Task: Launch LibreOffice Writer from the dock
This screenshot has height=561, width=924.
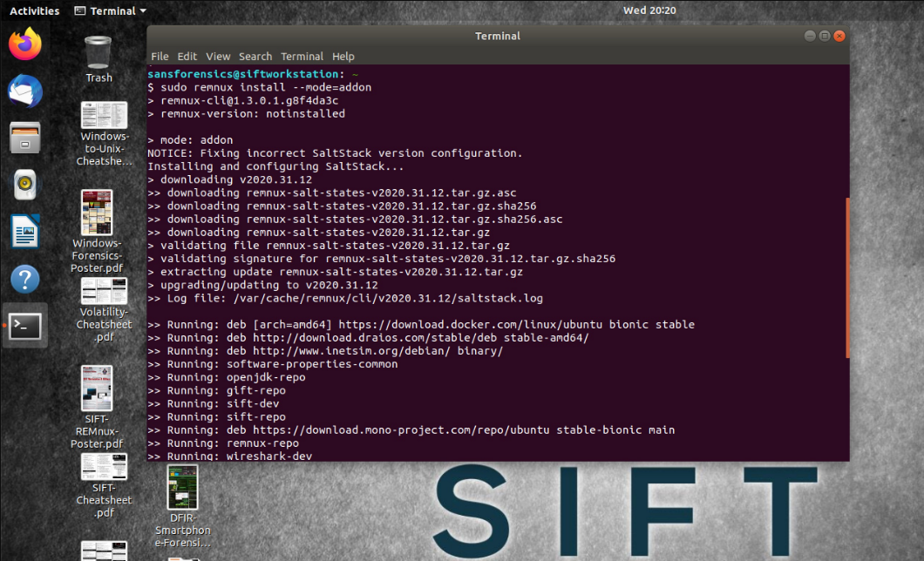Action: pyautogui.click(x=25, y=233)
